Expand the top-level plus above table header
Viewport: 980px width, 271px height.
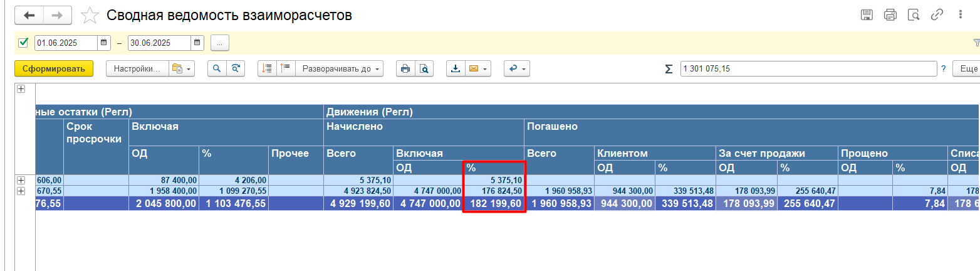point(21,89)
